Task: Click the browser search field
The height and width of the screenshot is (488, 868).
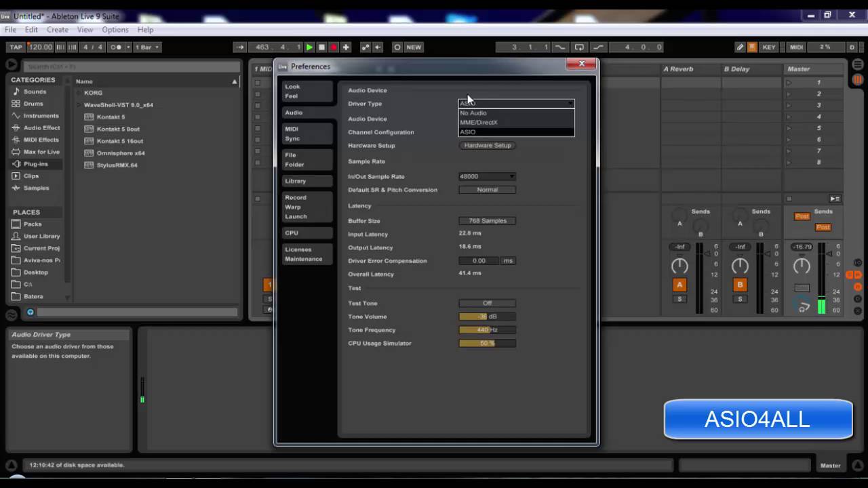Action: click(x=132, y=67)
